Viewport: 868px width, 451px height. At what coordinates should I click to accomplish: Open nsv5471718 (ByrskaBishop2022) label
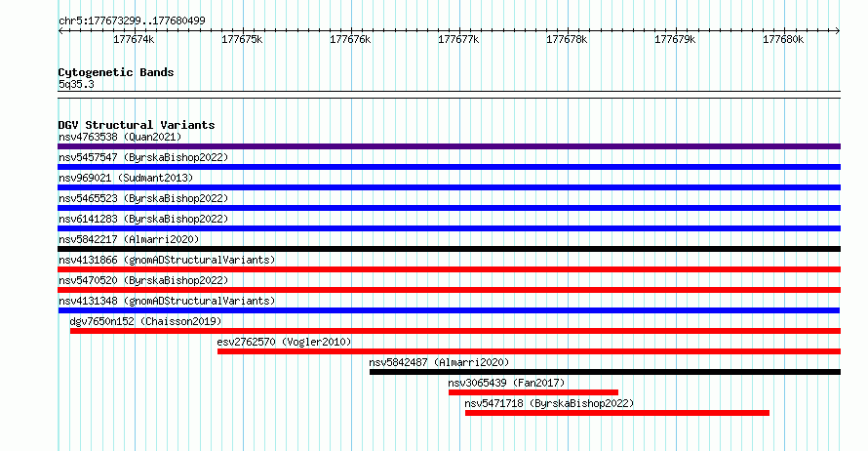coord(549,403)
